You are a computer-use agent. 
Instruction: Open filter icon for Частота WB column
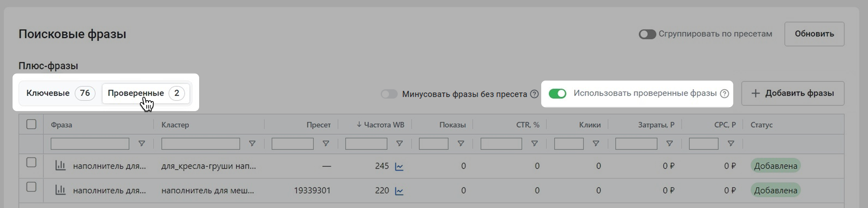coord(399,144)
